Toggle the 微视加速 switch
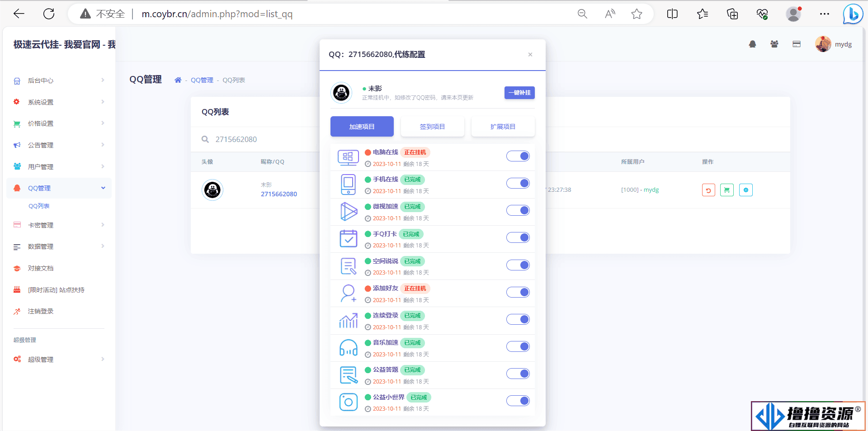 coord(518,210)
